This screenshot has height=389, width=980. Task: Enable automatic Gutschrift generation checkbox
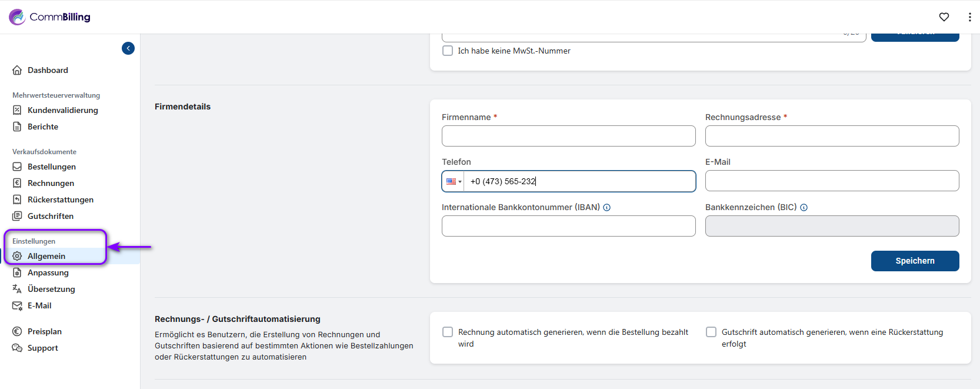point(711,332)
